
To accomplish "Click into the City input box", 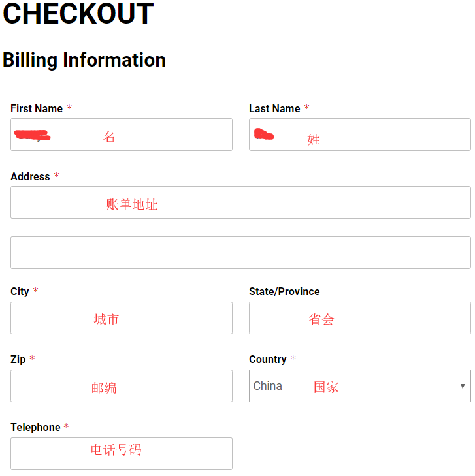I will (121, 318).
